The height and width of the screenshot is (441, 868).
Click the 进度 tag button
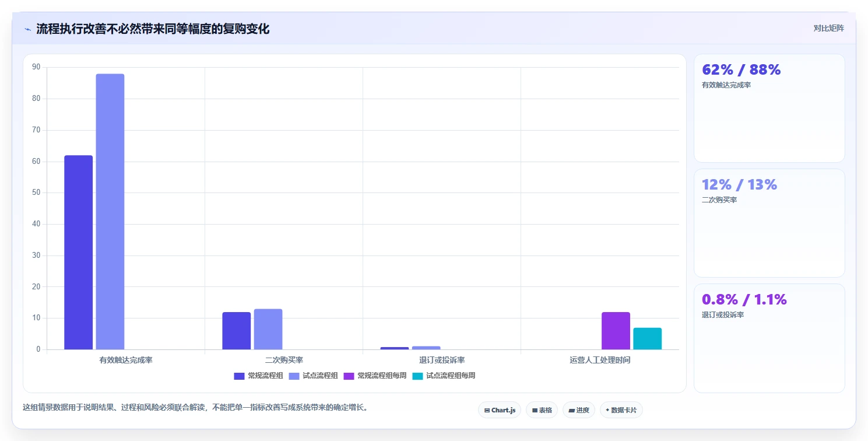(579, 410)
